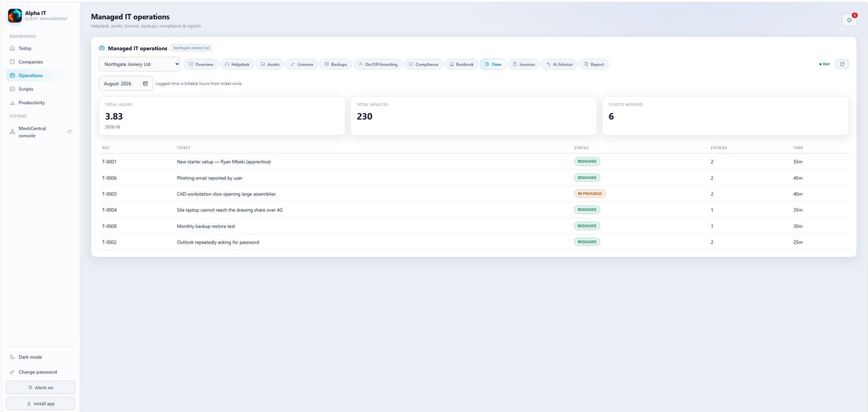Switch to the Overview tab
This screenshot has width=868, height=412.
(200, 64)
